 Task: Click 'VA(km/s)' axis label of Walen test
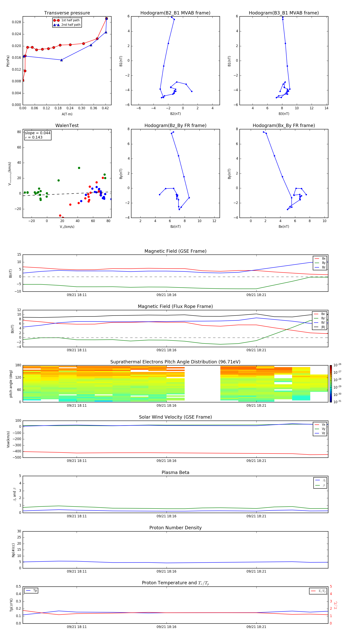tap(67, 227)
